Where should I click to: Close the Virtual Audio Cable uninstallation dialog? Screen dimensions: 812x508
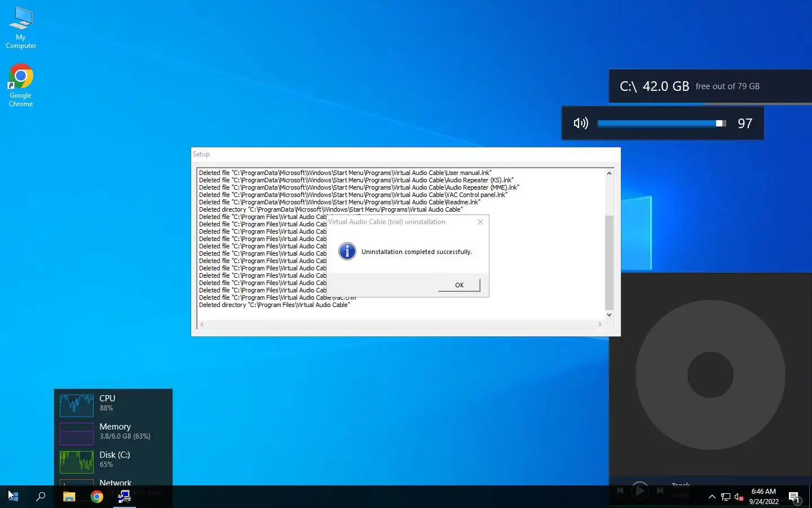pyautogui.click(x=480, y=222)
